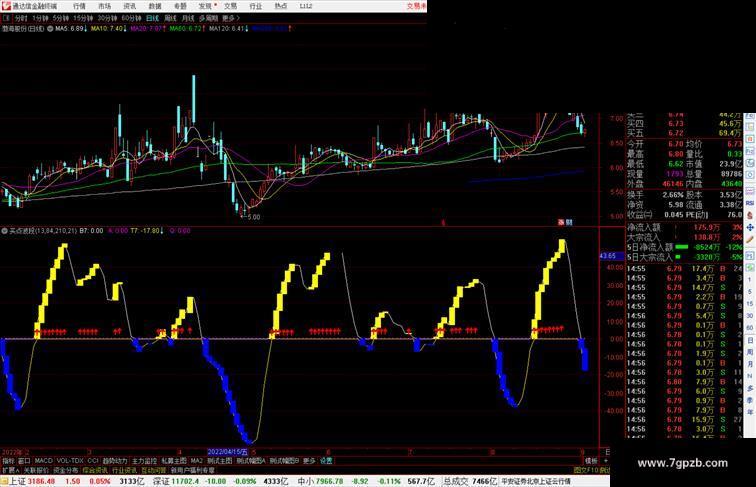Viewport: 756px width, 487px height.
Task: Click the 15 minute shortcut in right toolbar
Action: pyautogui.click(x=750, y=304)
